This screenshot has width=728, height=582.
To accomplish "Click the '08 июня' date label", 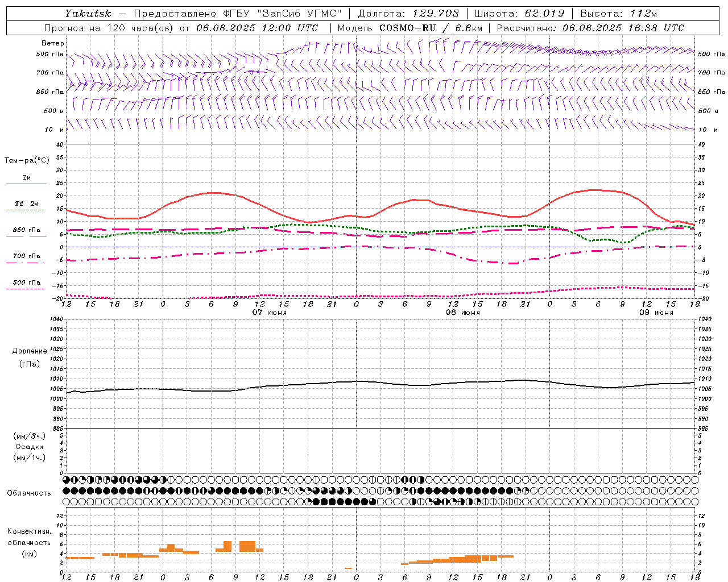I will tap(463, 313).
